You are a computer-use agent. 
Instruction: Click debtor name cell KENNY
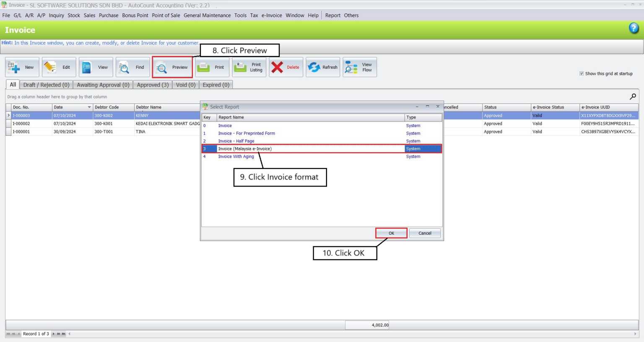click(x=167, y=115)
